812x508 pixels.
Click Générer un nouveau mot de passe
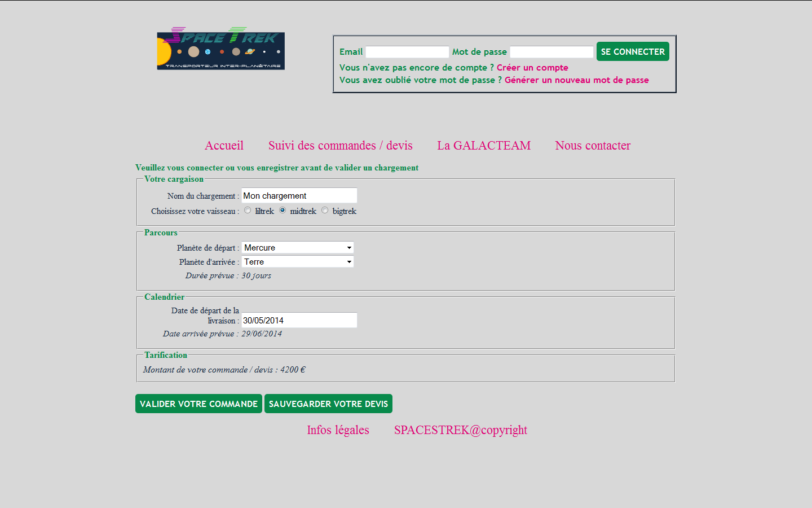click(x=576, y=80)
